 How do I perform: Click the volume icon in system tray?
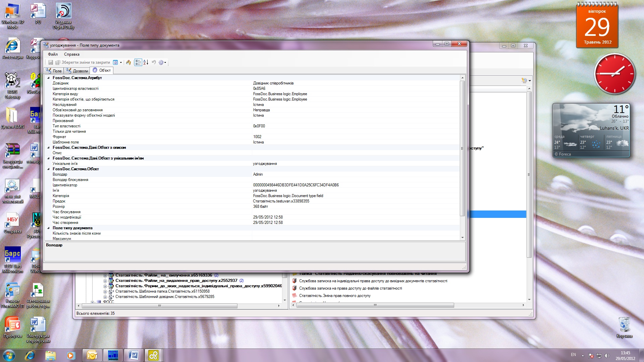pos(607,355)
